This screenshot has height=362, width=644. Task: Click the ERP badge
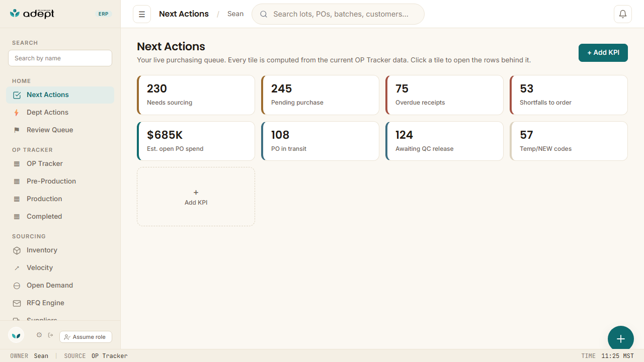103,14
